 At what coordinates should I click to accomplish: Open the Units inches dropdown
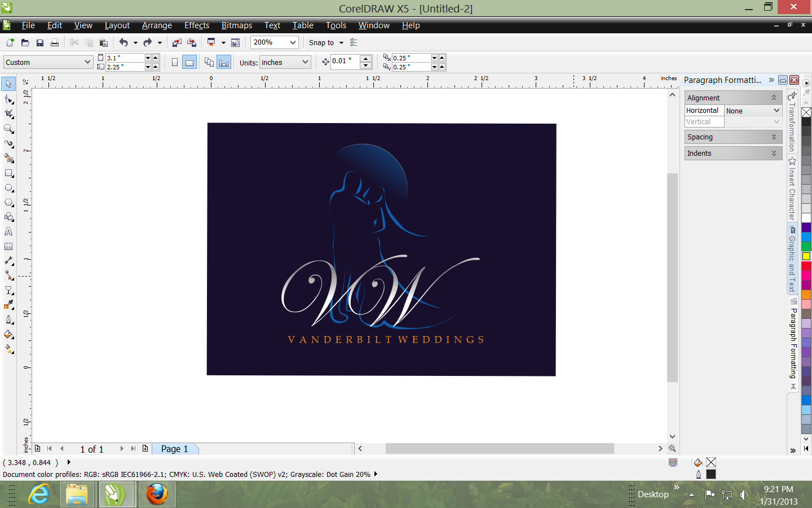click(x=305, y=62)
